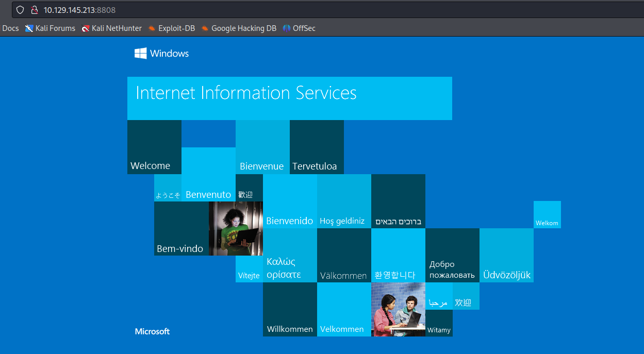Click the Добро пожаловать tile
This screenshot has width=644, height=354.
click(x=452, y=255)
